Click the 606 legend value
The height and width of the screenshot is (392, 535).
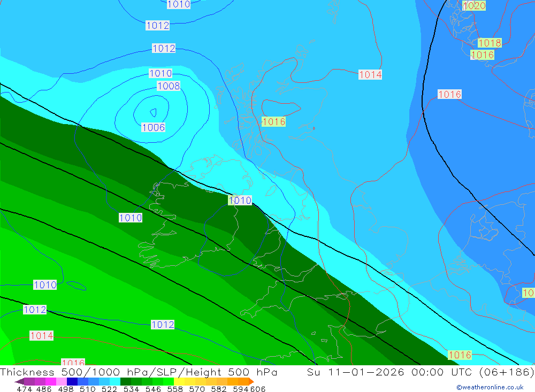click(x=258, y=389)
